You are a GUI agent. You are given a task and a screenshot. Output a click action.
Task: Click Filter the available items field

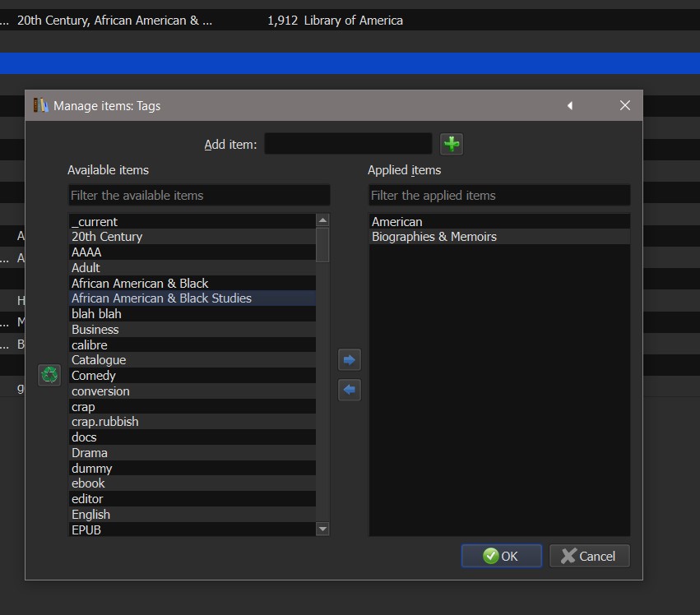coord(199,195)
